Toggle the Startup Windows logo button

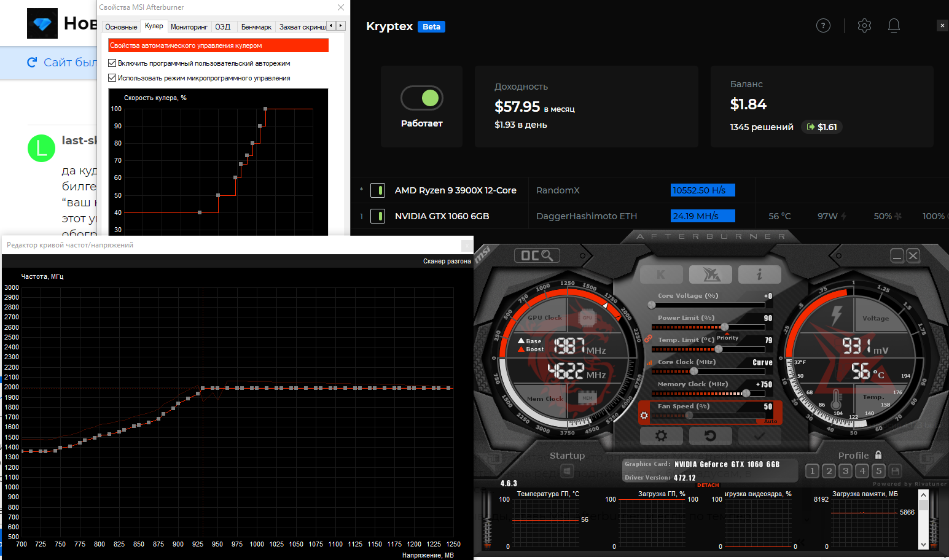click(567, 471)
